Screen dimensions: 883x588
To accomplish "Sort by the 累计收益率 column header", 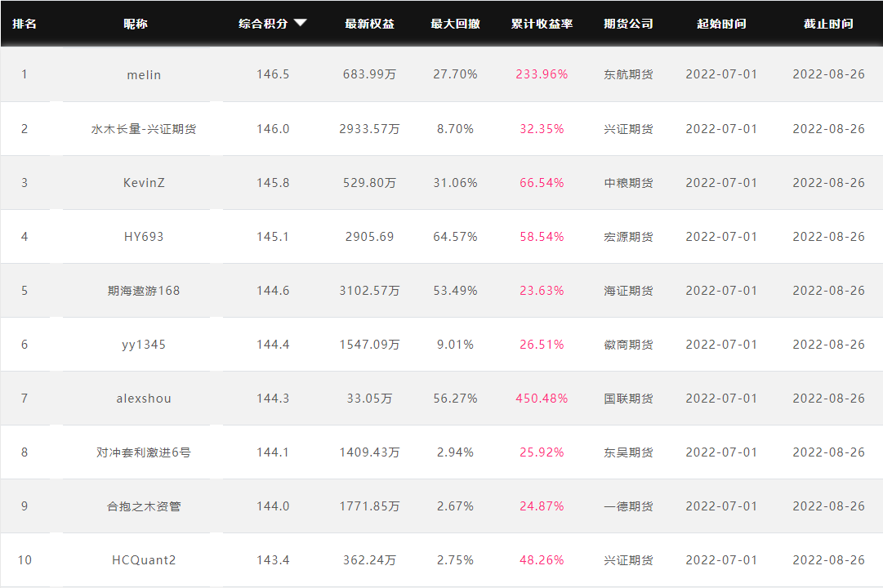I will click(x=542, y=24).
